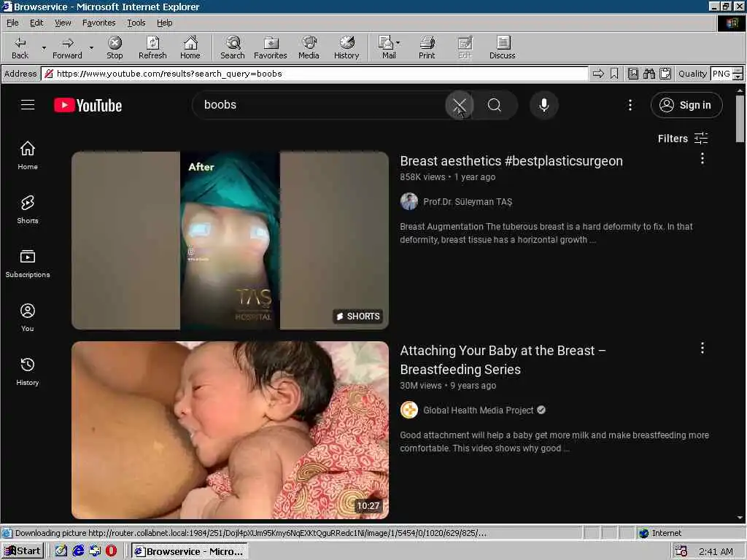747x560 pixels.
Task: Click the page vertical scrollbar thumb
Action: point(740,118)
